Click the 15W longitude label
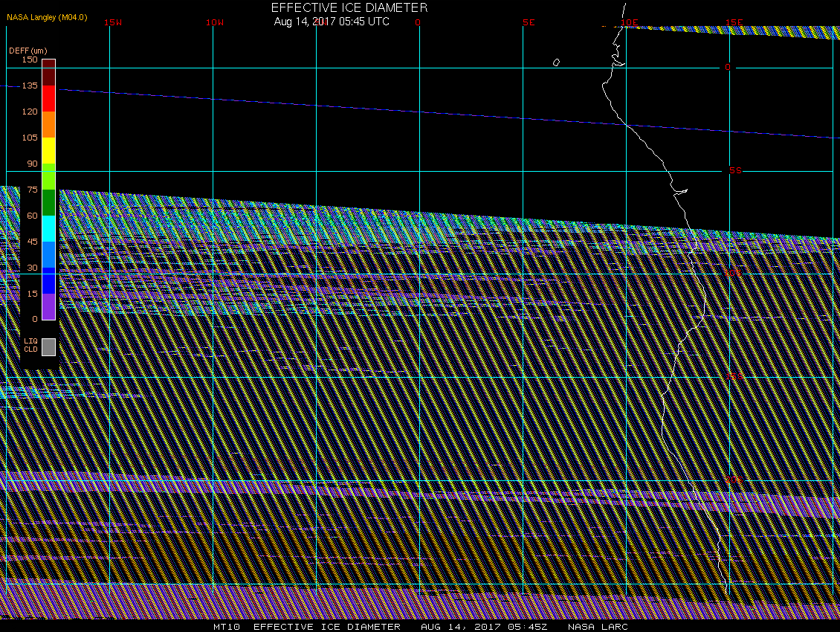This screenshot has height=632, width=840. click(113, 22)
